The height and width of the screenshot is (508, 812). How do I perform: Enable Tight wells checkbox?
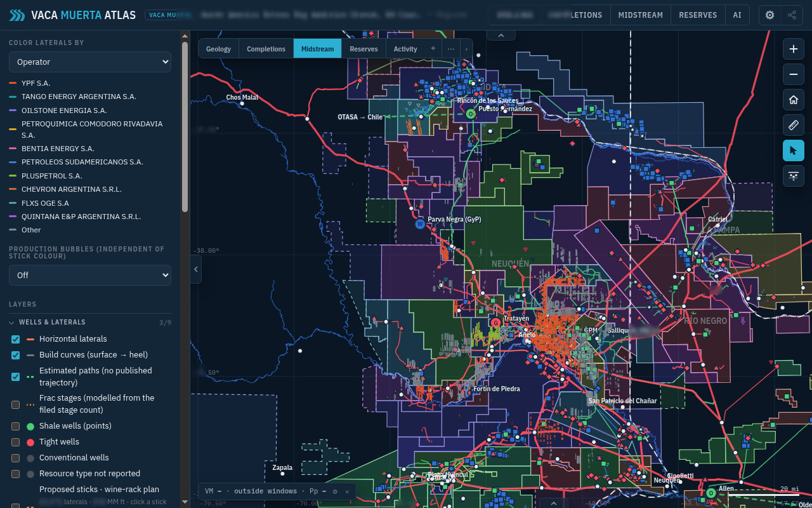point(16,442)
